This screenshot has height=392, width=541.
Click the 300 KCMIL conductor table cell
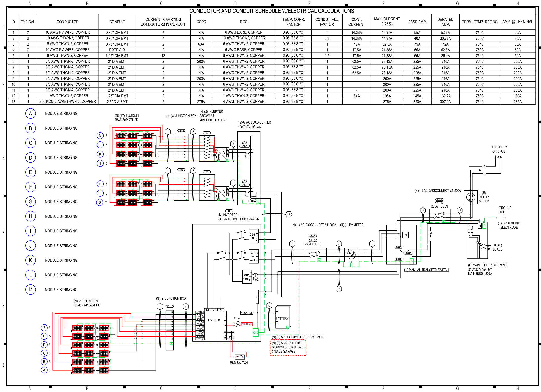tap(68, 102)
